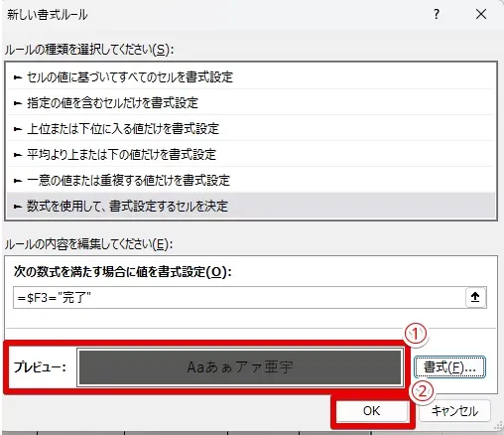Select rule '数式を使用して、書式設定するセルを決定'
The width and height of the screenshot is (504, 435).
click(251, 206)
